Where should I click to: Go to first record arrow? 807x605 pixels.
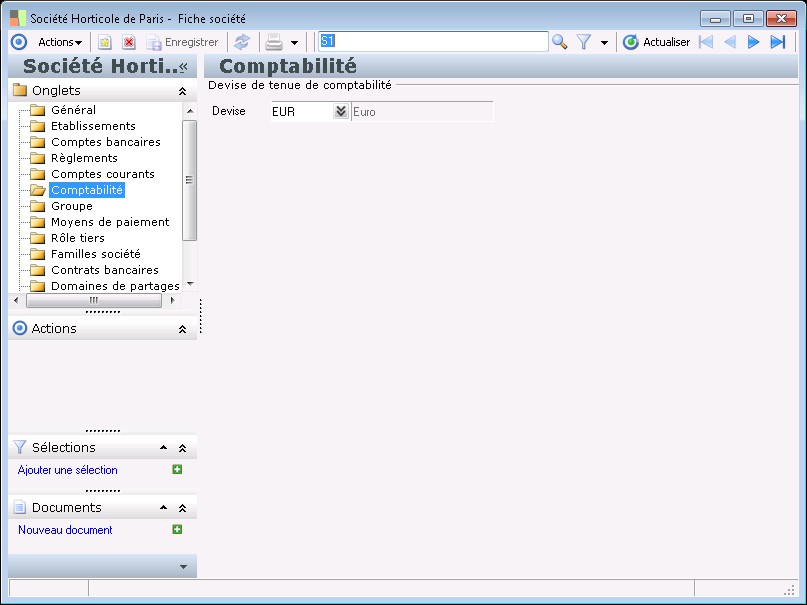click(x=706, y=42)
